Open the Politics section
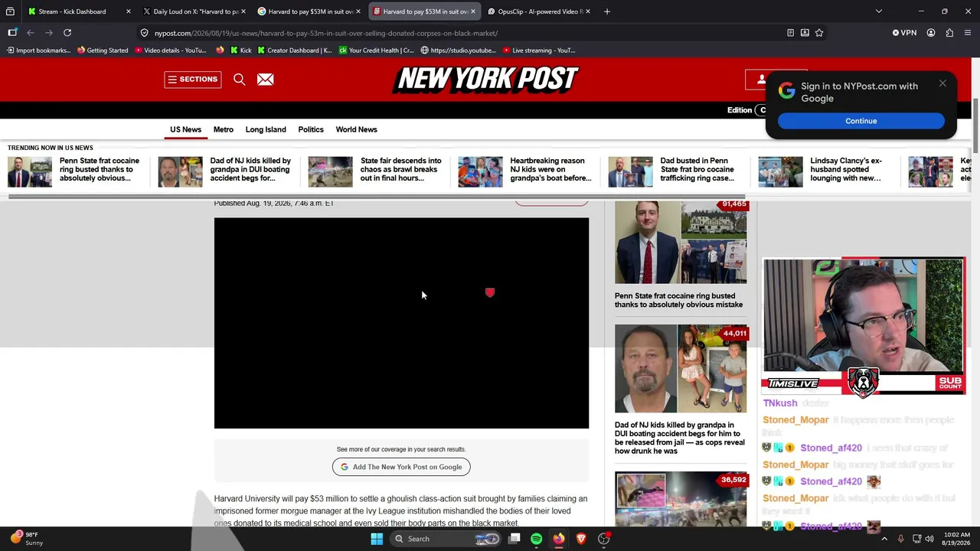This screenshot has height=551, width=980. [311, 129]
